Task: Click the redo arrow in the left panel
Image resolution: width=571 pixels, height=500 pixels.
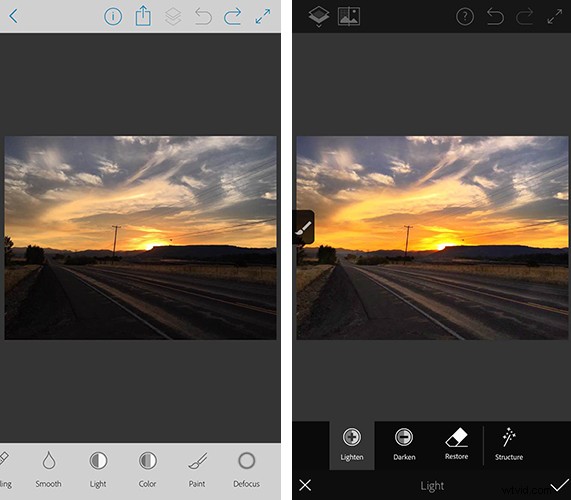Action: point(233,17)
